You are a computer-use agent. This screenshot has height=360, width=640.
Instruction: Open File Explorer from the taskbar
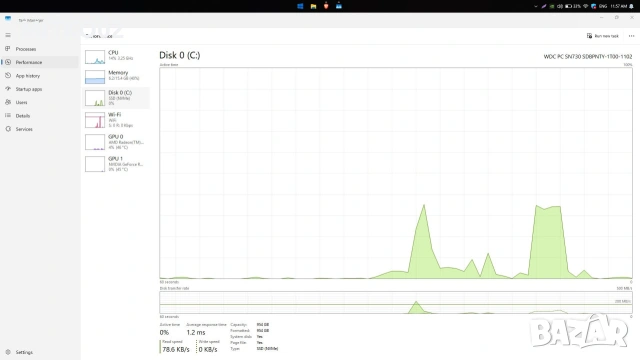(x=313, y=6)
